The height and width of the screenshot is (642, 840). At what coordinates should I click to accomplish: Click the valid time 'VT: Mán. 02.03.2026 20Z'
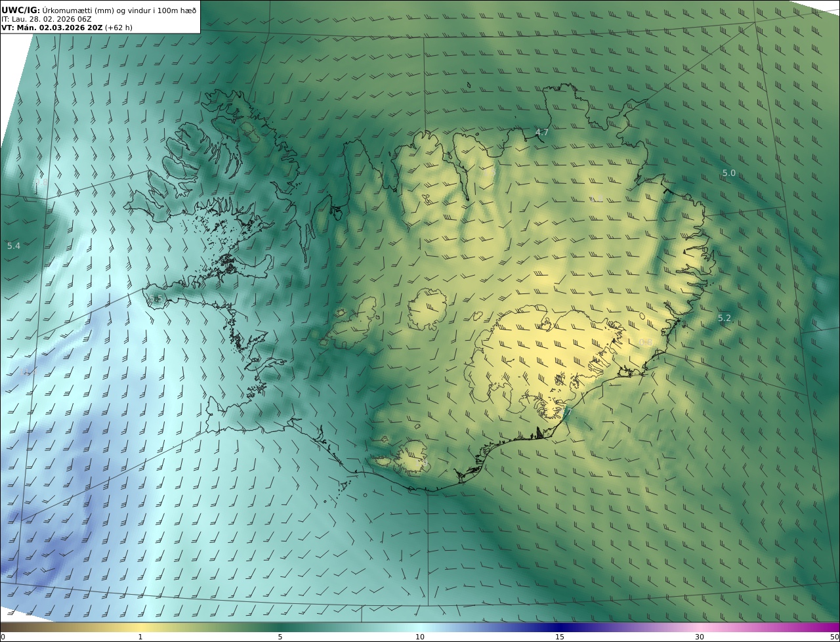(x=52, y=28)
